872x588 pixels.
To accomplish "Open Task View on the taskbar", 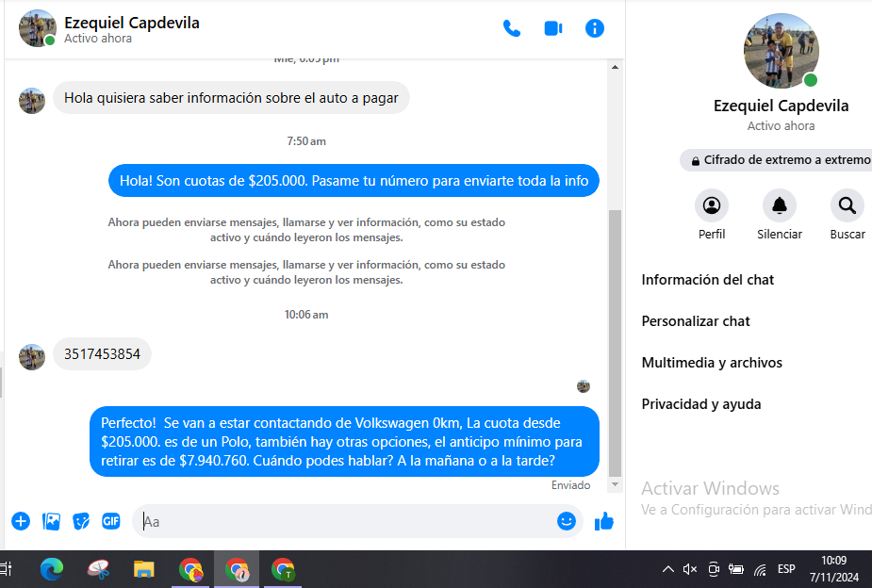I will point(6,569).
